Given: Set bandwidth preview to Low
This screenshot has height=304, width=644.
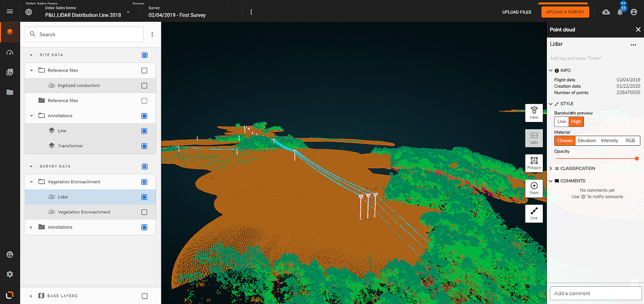Looking at the screenshot, I should [x=561, y=122].
